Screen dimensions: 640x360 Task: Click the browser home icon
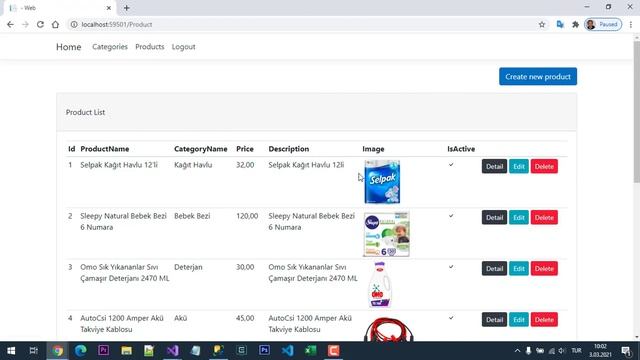pos(55,24)
